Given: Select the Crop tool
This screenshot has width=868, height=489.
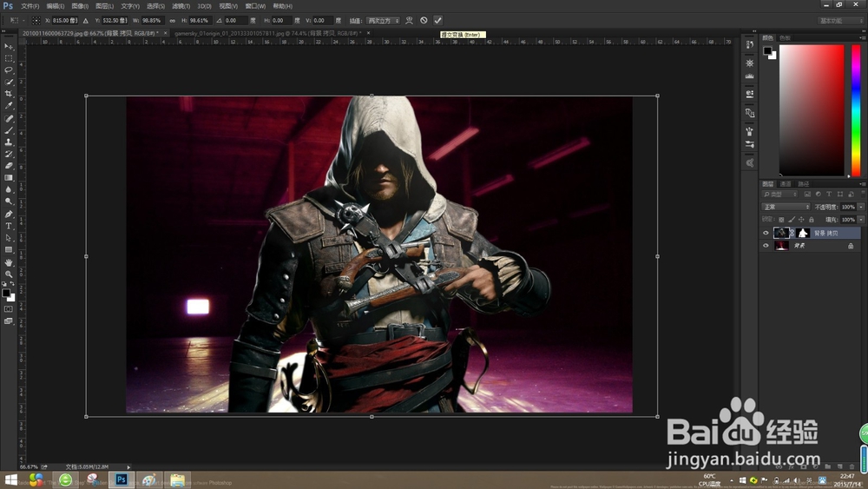Looking at the screenshot, I should pyautogui.click(x=9, y=94).
